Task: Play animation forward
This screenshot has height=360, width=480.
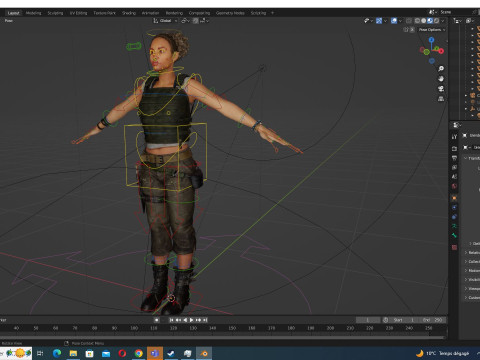Action: pos(192,320)
